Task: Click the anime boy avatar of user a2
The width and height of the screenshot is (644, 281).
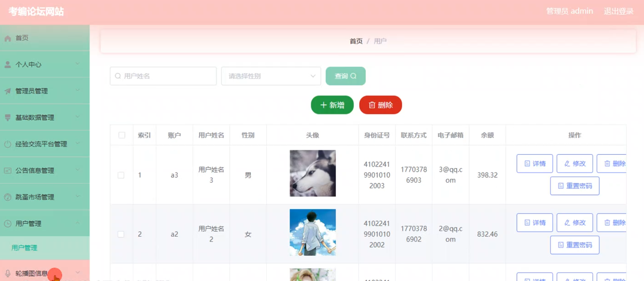Action: click(313, 232)
